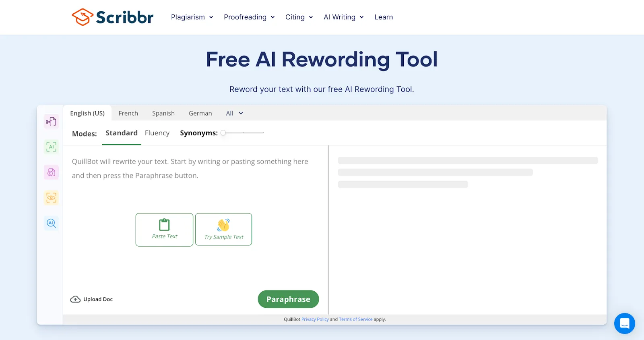Click the waving hand sample icon

[x=223, y=225]
